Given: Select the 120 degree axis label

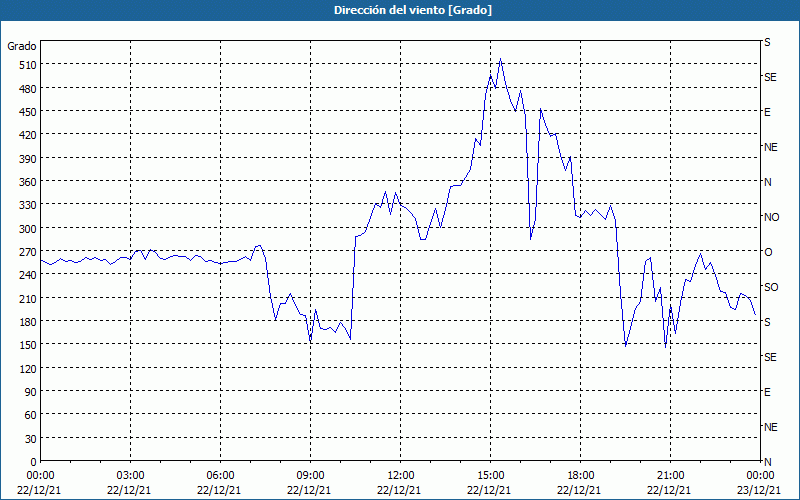Looking at the screenshot, I should coord(27,369).
